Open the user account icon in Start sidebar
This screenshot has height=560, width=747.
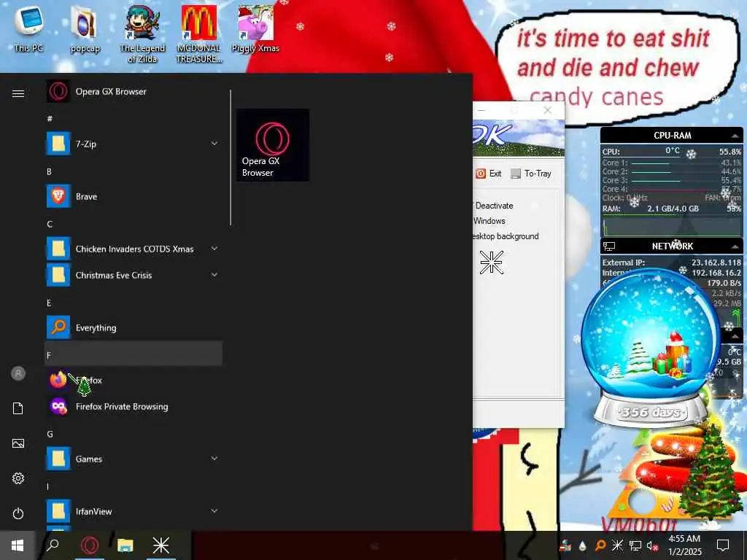point(18,373)
